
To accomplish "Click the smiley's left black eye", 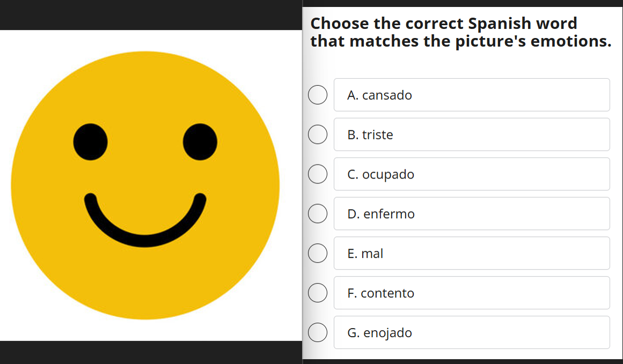I will pos(91,142).
